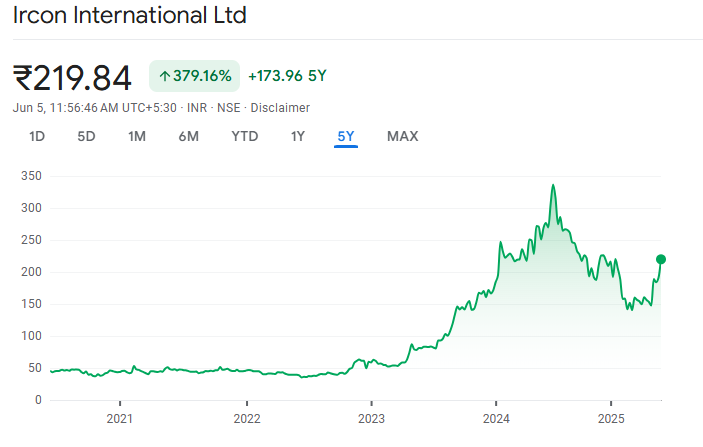Click the chart's highest peak near 2024

coord(553,186)
